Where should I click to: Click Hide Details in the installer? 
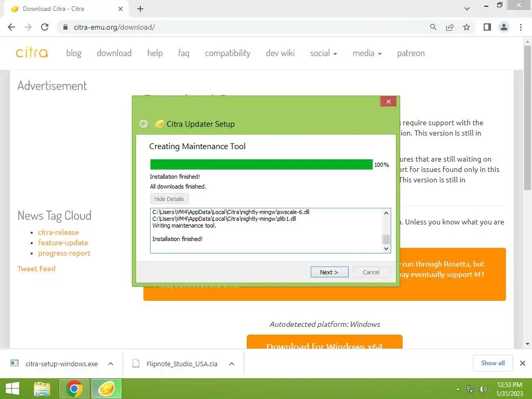169,199
